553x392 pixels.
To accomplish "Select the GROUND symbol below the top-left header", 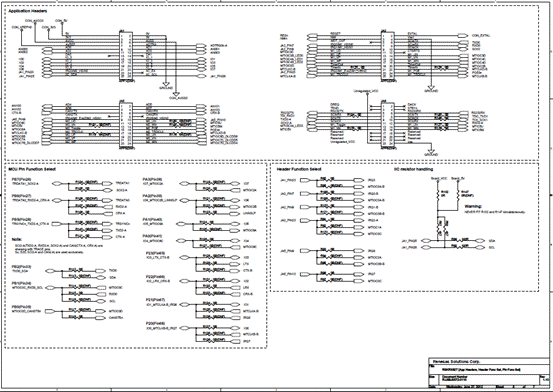I will 166,86.
